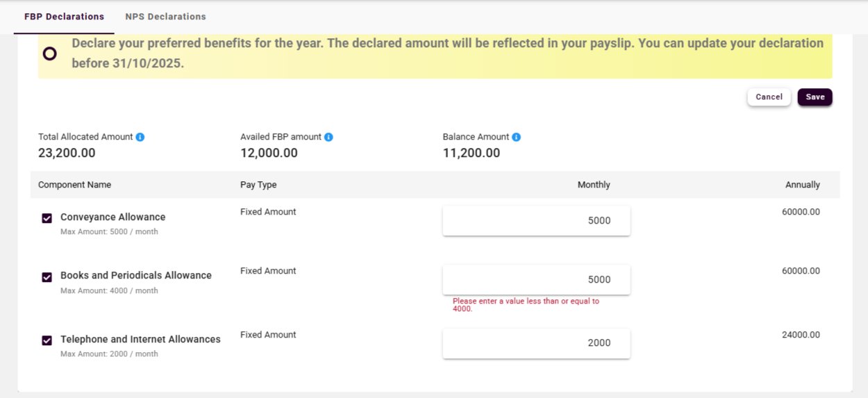The width and height of the screenshot is (868, 398).
Task: Switch to the NPS Declarations tab
Action: (x=165, y=17)
